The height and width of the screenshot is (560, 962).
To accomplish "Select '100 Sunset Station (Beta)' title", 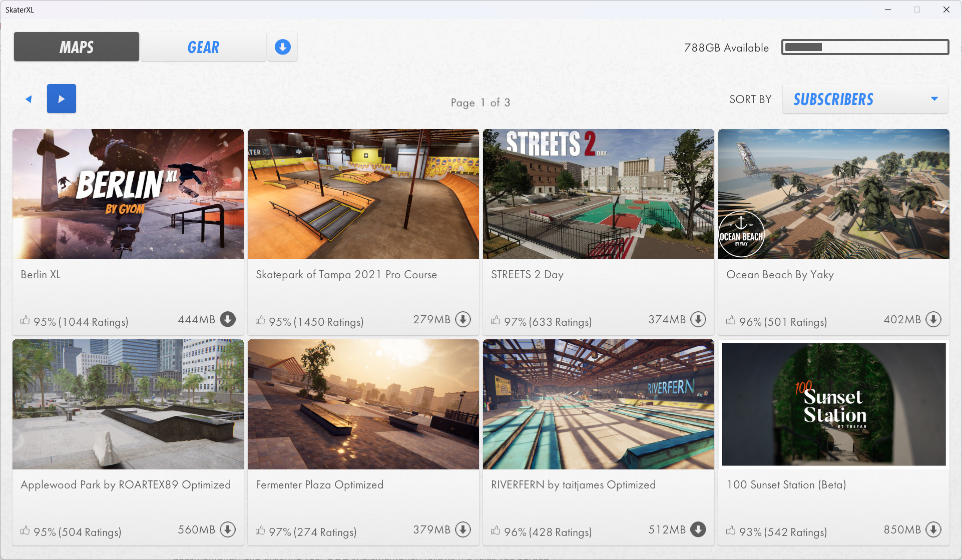I will point(786,485).
